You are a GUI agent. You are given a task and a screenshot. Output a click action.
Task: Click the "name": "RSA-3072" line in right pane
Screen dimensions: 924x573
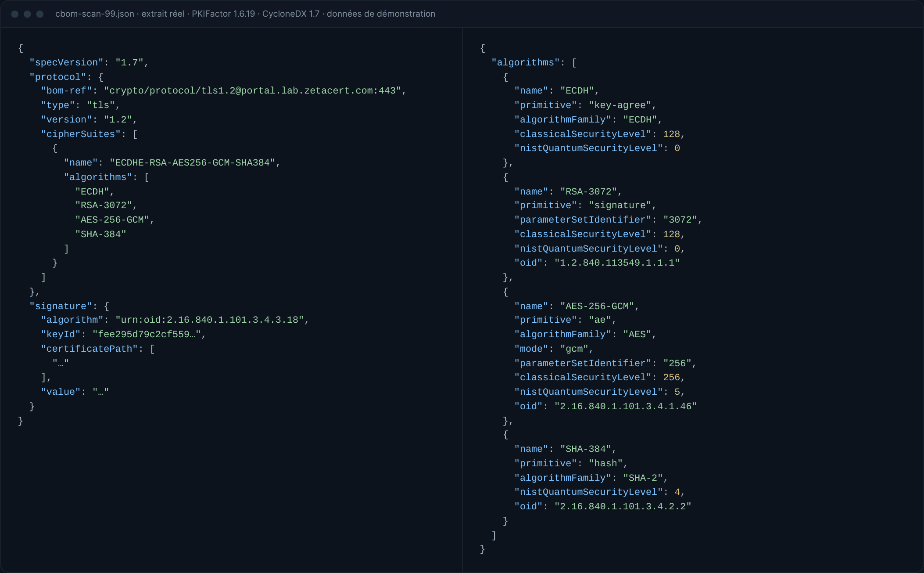click(x=568, y=191)
